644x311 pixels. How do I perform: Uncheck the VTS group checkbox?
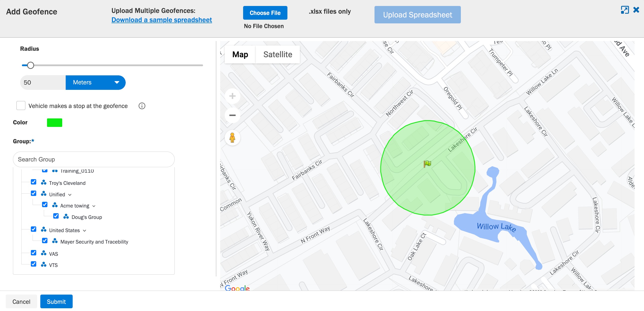[x=34, y=264]
